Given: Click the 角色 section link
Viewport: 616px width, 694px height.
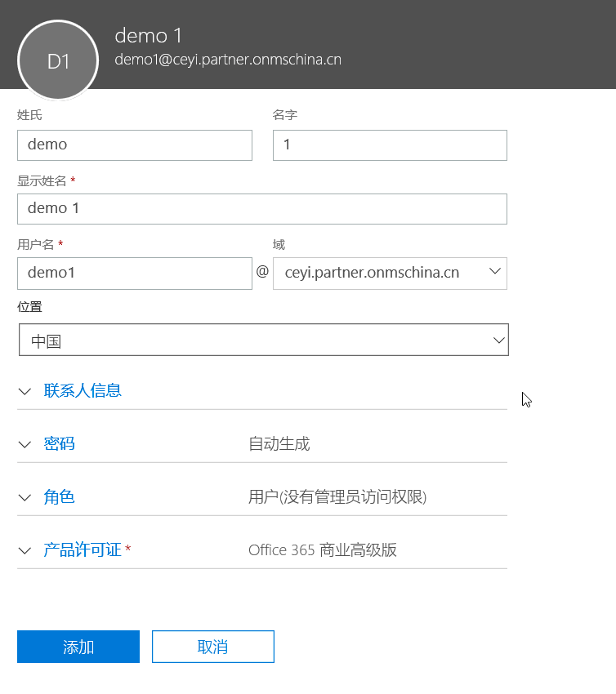Looking at the screenshot, I should point(59,496).
